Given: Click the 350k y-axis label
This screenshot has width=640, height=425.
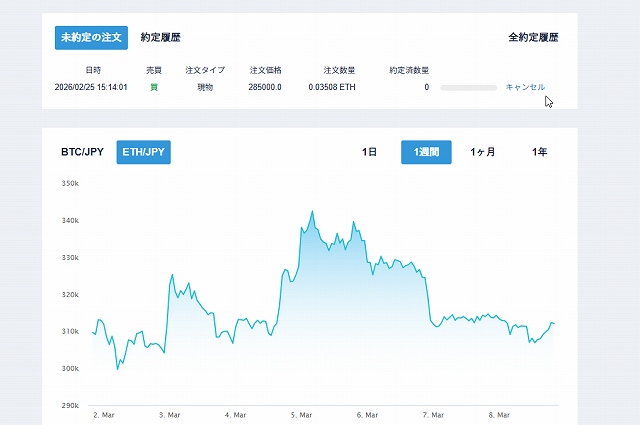Looking at the screenshot, I should 70,183.
